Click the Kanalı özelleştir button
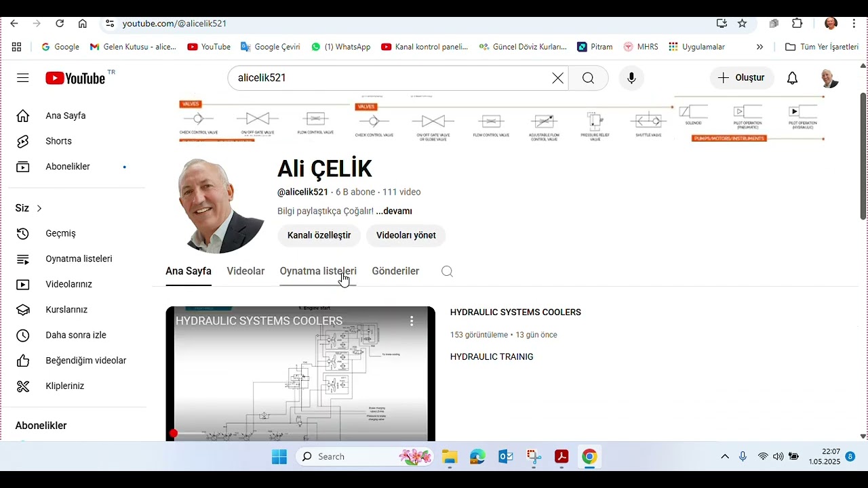 [319, 235]
